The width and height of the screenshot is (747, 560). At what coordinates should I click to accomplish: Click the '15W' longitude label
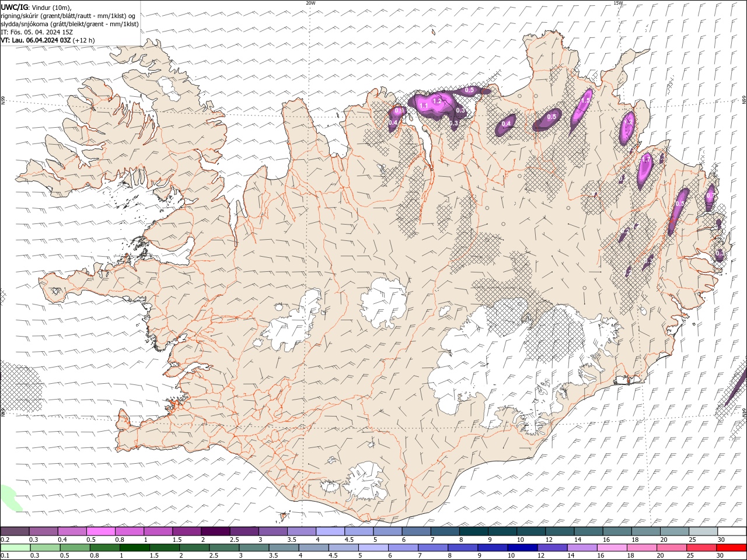click(618, 3)
